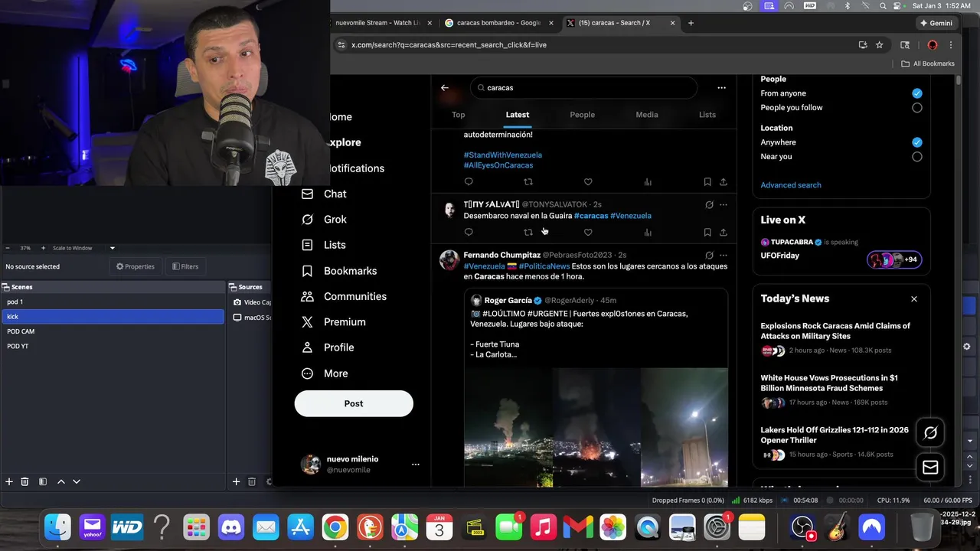Open Bookmarks in the X sidebar
Viewport: 980px width, 551px height.
tap(339, 271)
